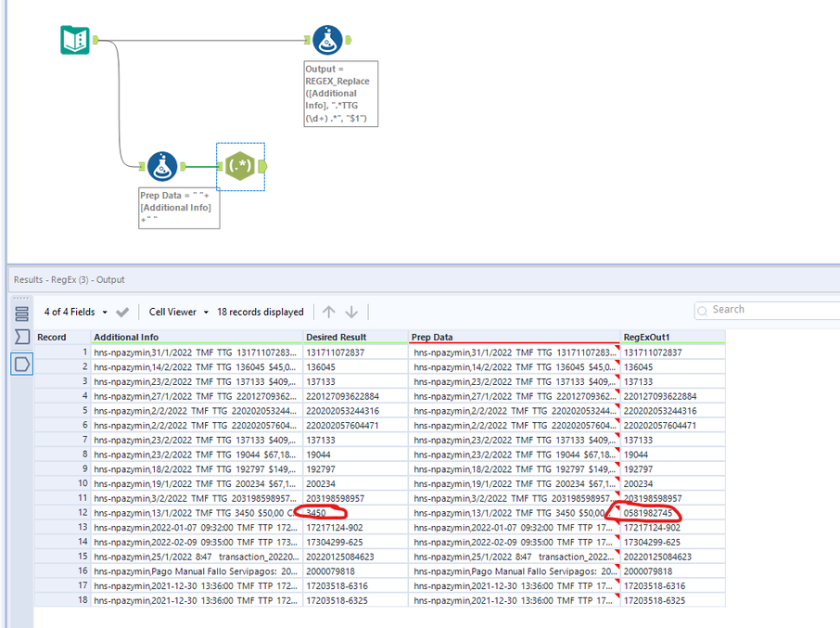The height and width of the screenshot is (628, 840).
Task: Select the Additional Info column header
Action: pyautogui.click(x=197, y=337)
